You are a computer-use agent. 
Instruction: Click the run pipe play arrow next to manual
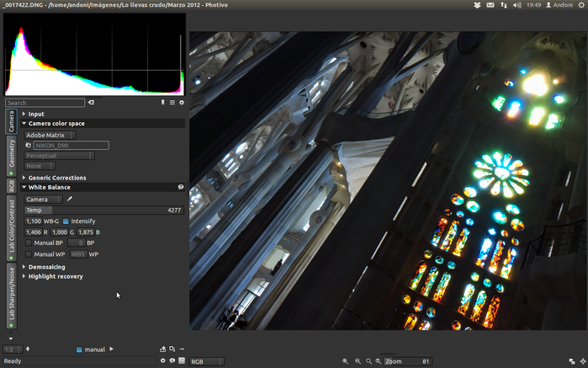(x=111, y=349)
